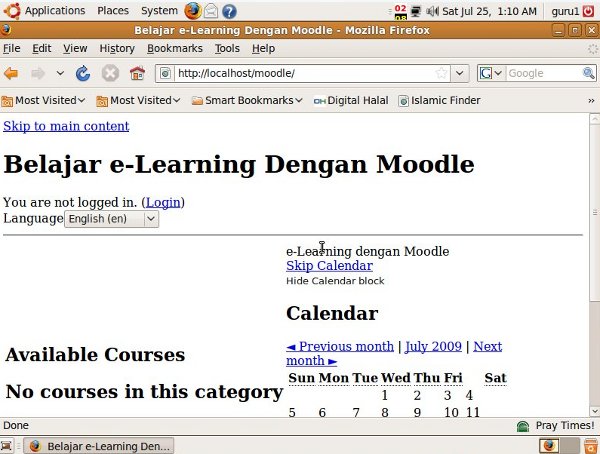Open the File menu

[11, 49]
